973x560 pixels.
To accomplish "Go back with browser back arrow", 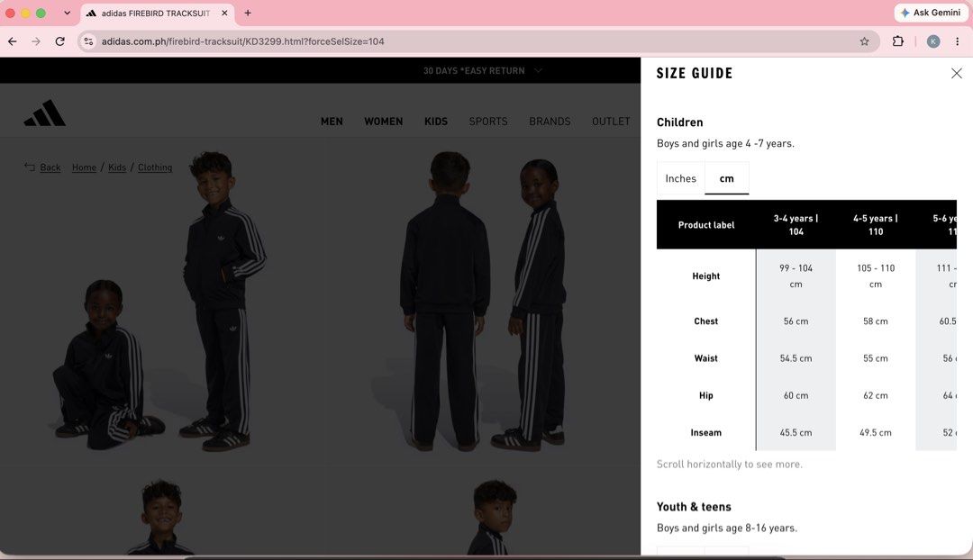I will pyautogui.click(x=13, y=41).
